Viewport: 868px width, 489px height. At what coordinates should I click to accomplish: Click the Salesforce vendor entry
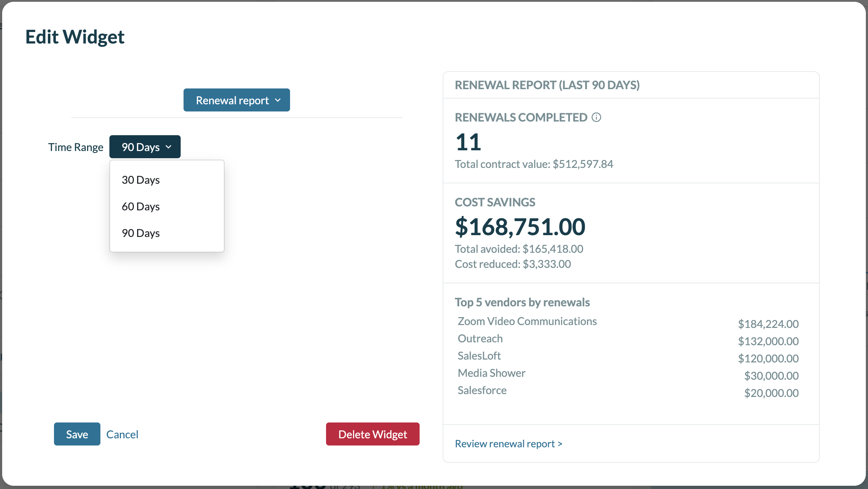click(x=482, y=390)
